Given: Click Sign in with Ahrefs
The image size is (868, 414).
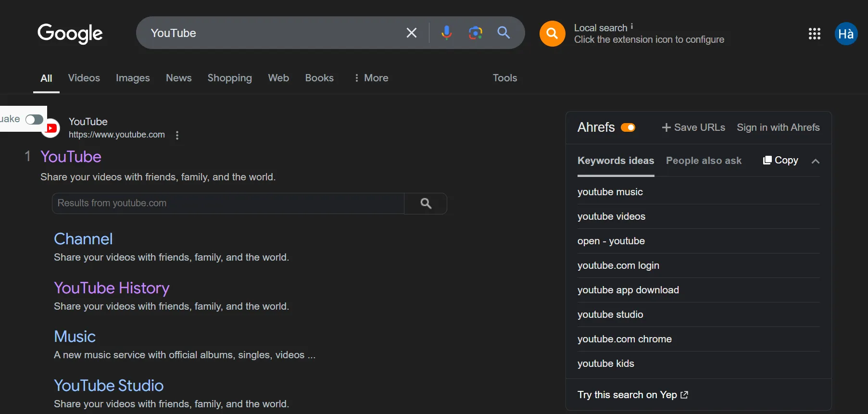Looking at the screenshot, I should point(778,127).
